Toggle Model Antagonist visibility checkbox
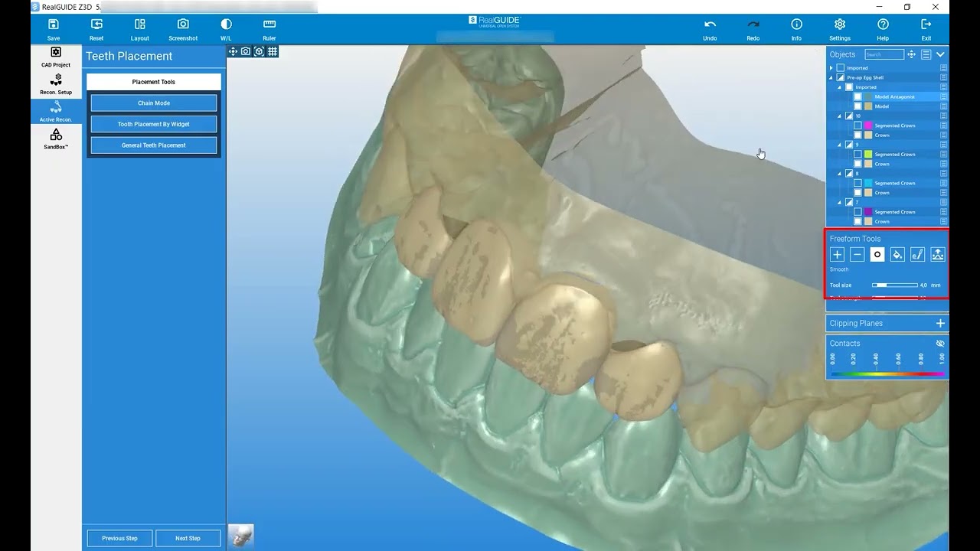 (857, 96)
